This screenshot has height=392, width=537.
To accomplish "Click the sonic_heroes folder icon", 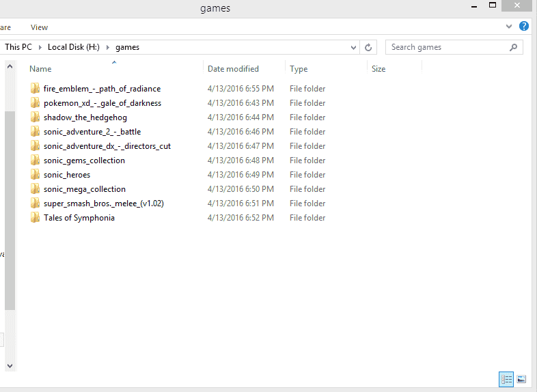I will 35,175.
